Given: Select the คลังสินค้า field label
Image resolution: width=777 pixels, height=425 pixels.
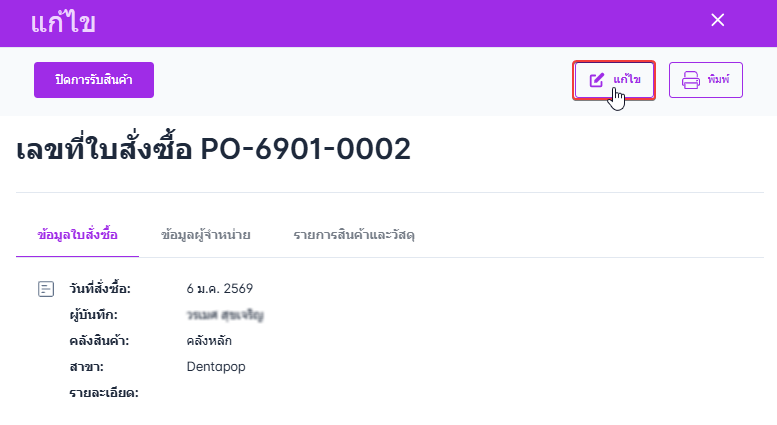Looking at the screenshot, I should point(99,341).
